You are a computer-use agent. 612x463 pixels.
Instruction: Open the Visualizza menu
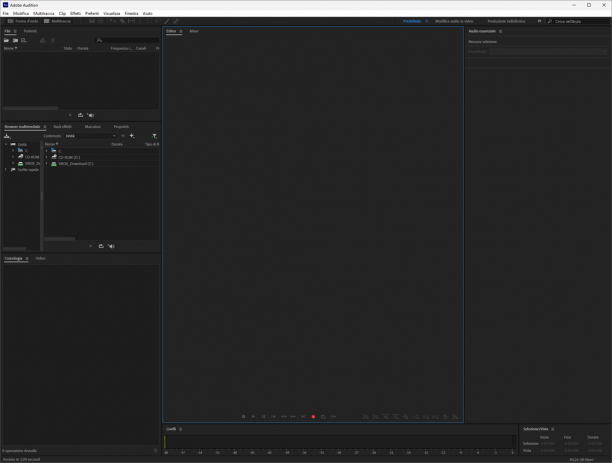point(112,13)
